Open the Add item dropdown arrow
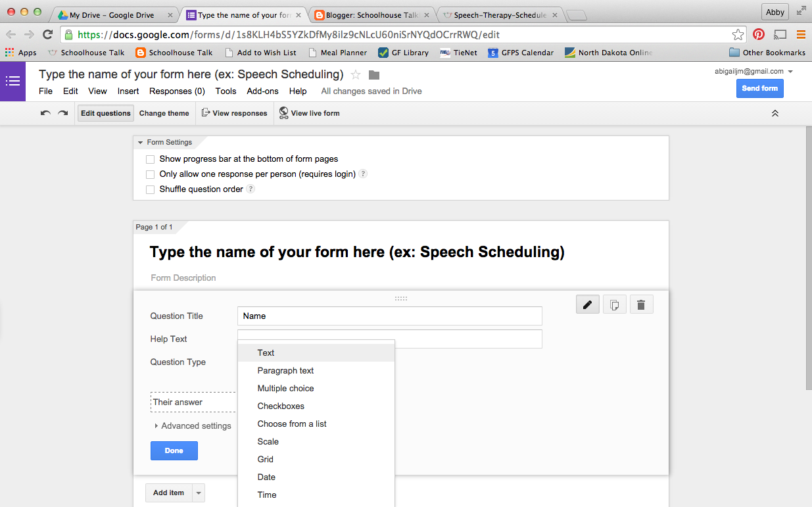Viewport: 812px width, 507px height. pos(198,492)
